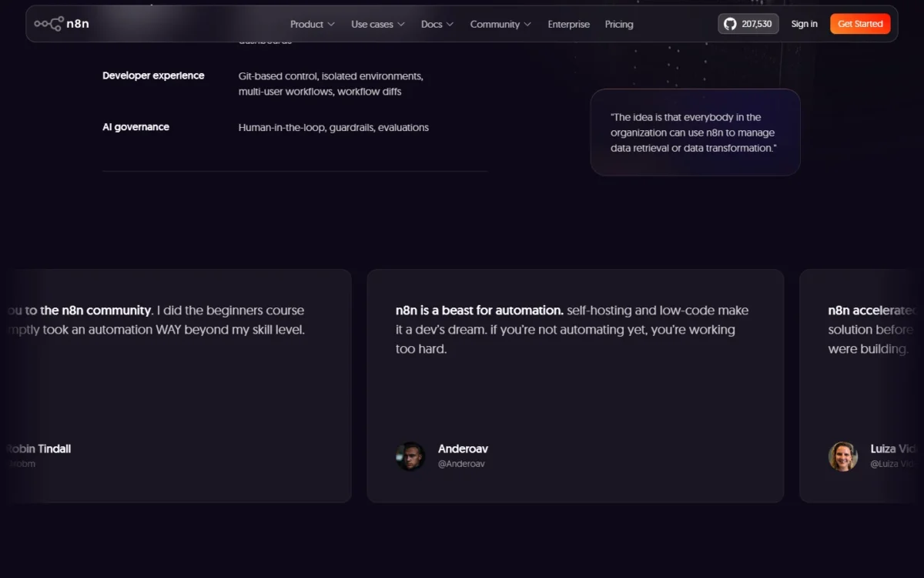This screenshot has width=924, height=578.
Task: Go to the Pricing page
Action: (x=619, y=24)
